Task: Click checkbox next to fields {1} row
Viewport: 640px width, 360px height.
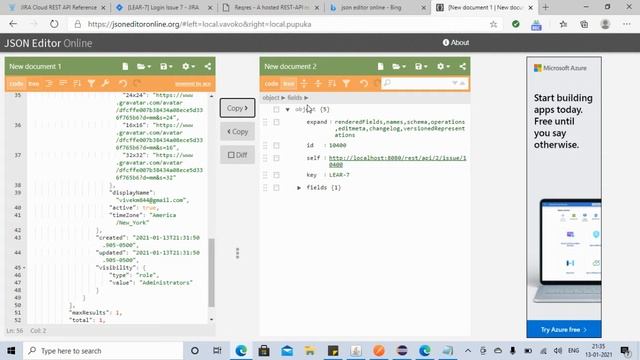Action: (276, 188)
